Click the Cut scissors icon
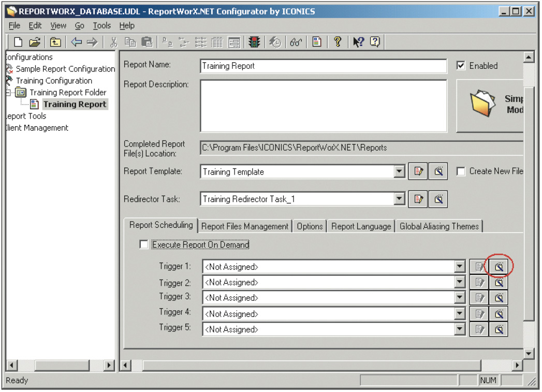Image resolution: width=542 pixels, height=392 pixels. (113, 42)
